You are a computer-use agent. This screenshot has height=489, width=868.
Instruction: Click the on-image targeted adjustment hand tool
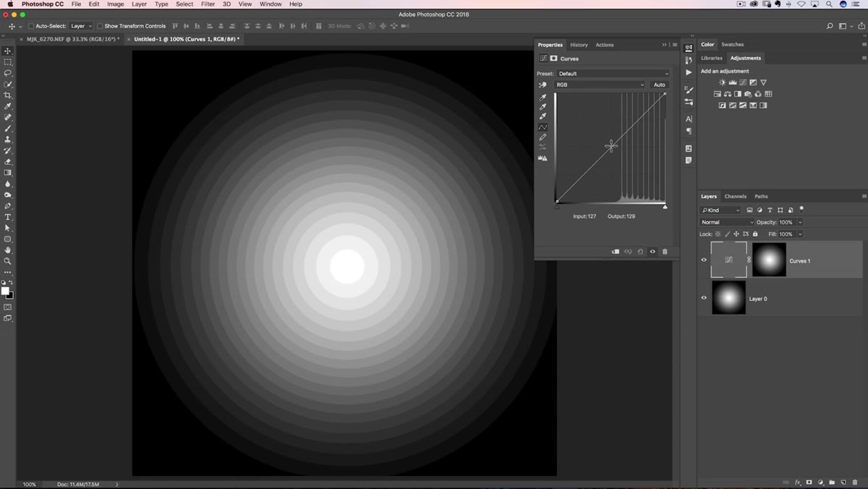[542, 85]
